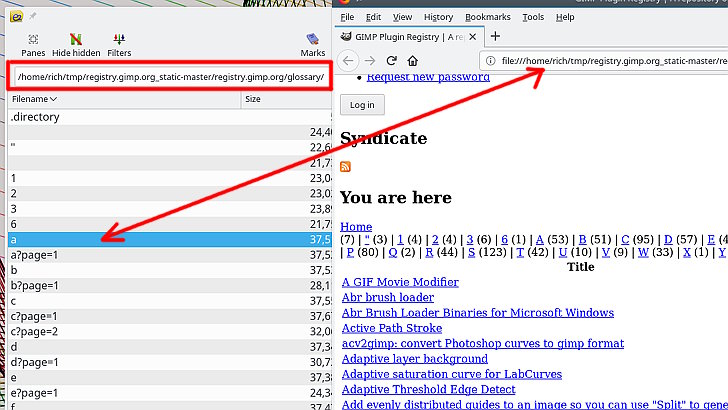The height and width of the screenshot is (410, 728).
Task: Open the Panes toolbar button
Action: [33, 45]
